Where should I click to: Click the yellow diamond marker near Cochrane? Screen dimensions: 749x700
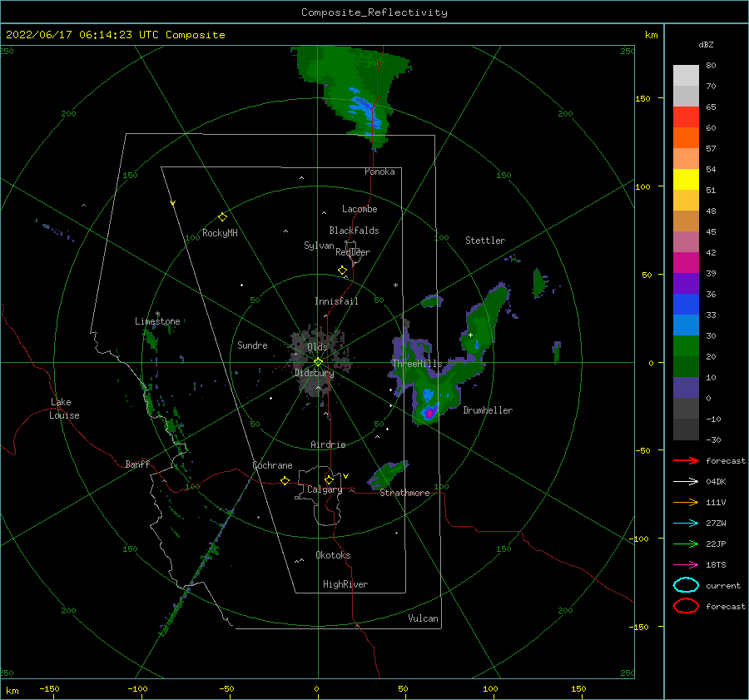tap(285, 480)
